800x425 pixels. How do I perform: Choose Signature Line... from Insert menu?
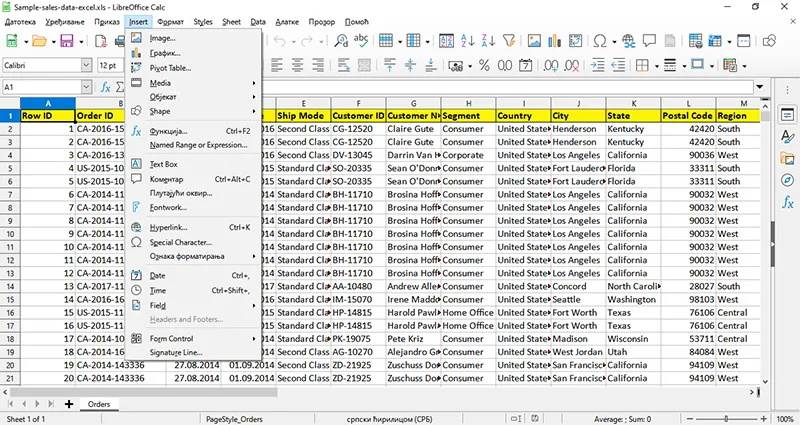tap(194, 353)
